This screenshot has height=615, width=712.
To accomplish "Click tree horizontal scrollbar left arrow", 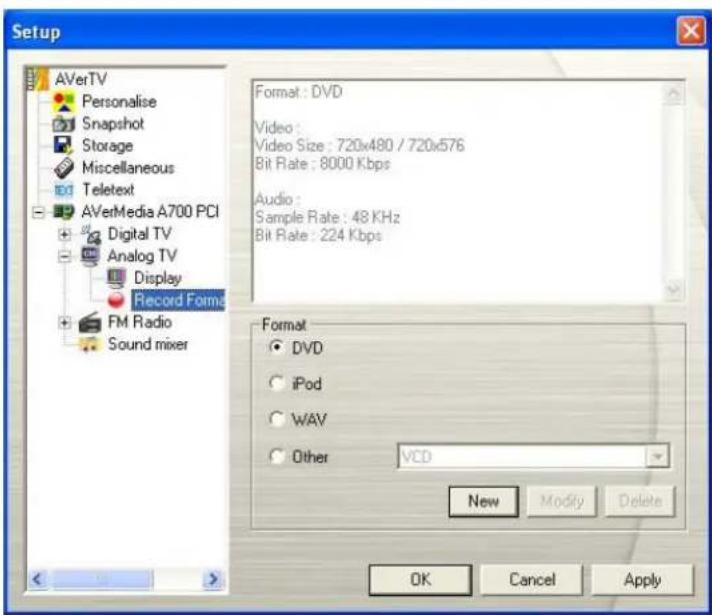I will [x=38, y=579].
